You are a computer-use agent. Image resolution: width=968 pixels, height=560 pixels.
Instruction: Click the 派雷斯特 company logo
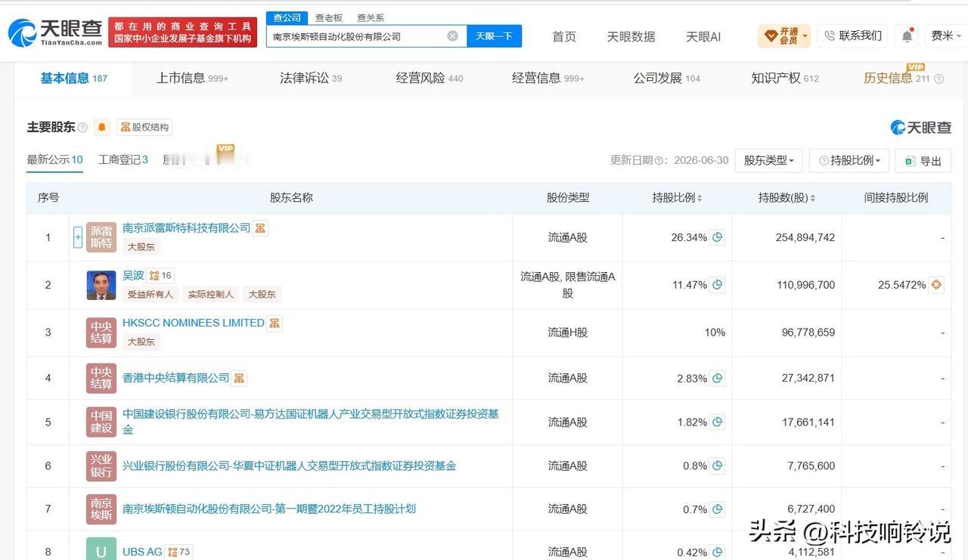101,237
